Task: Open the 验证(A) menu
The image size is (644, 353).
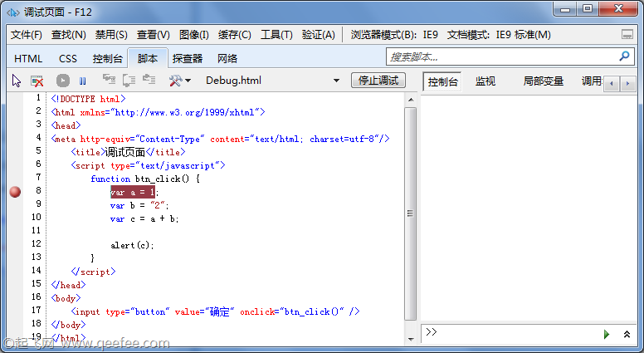Action: (319, 35)
